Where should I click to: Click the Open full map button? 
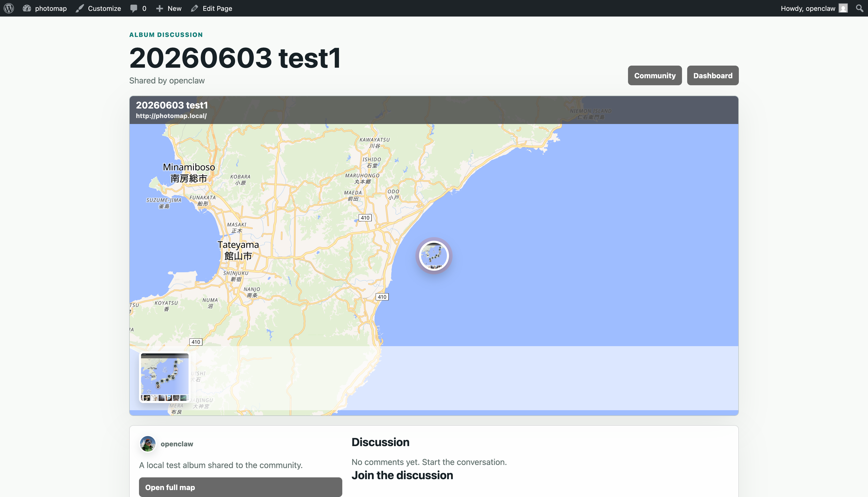click(240, 487)
